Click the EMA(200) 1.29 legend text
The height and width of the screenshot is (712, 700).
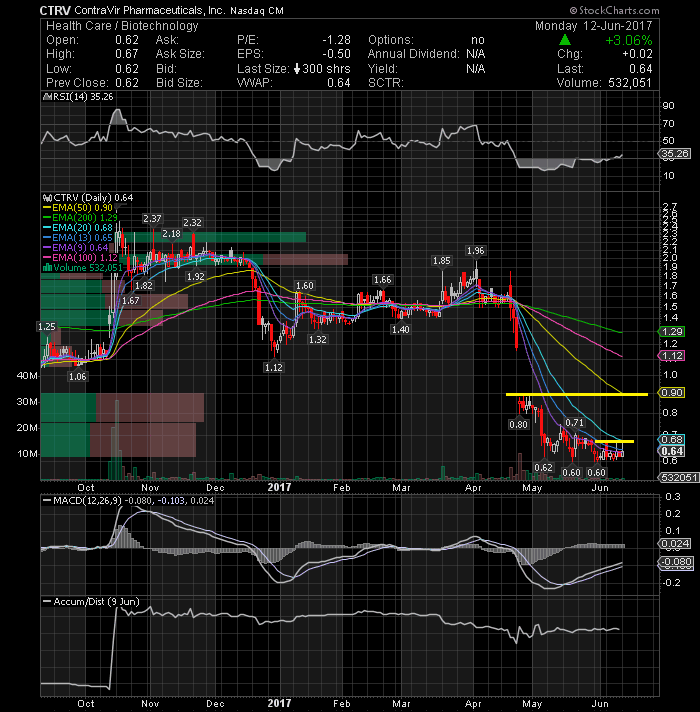point(85,218)
